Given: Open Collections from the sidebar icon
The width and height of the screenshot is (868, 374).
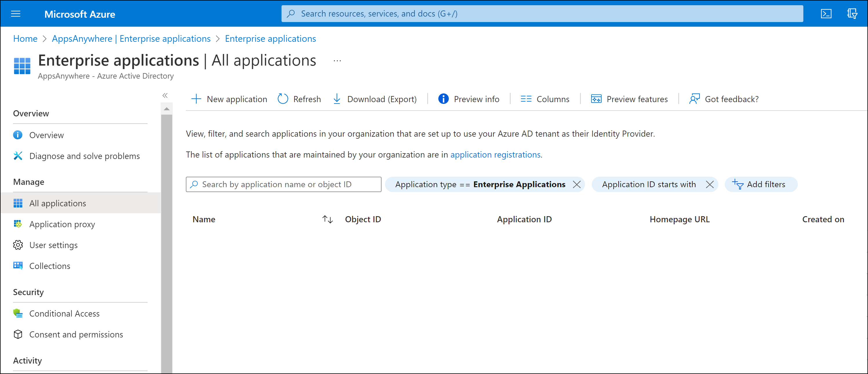Looking at the screenshot, I should (18, 266).
